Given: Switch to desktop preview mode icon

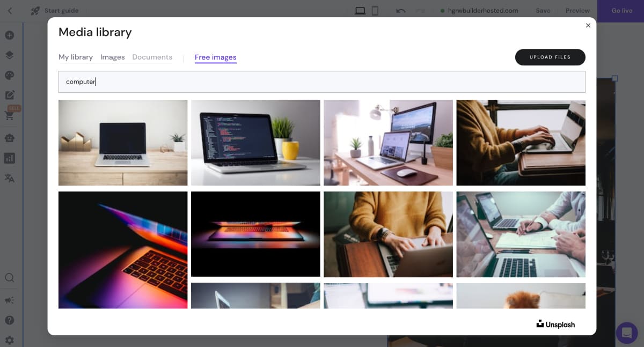Looking at the screenshot, I should [360, 11].
